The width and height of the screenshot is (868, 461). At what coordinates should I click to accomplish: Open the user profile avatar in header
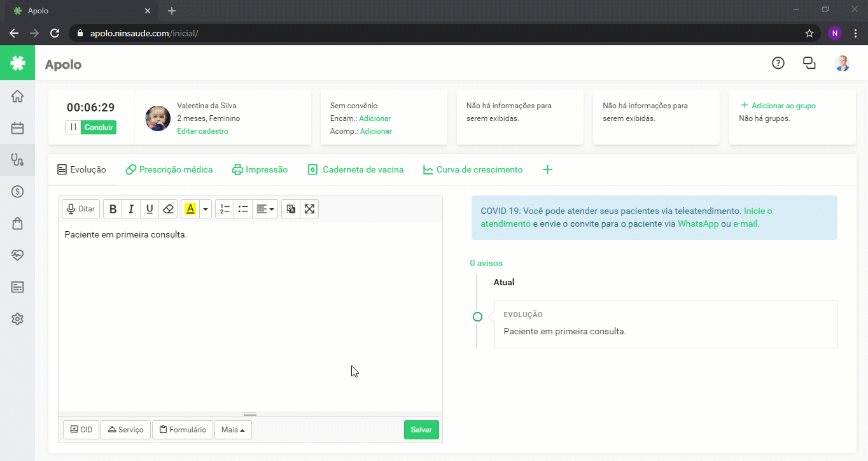pyautogui.click(x=843, y=63)
